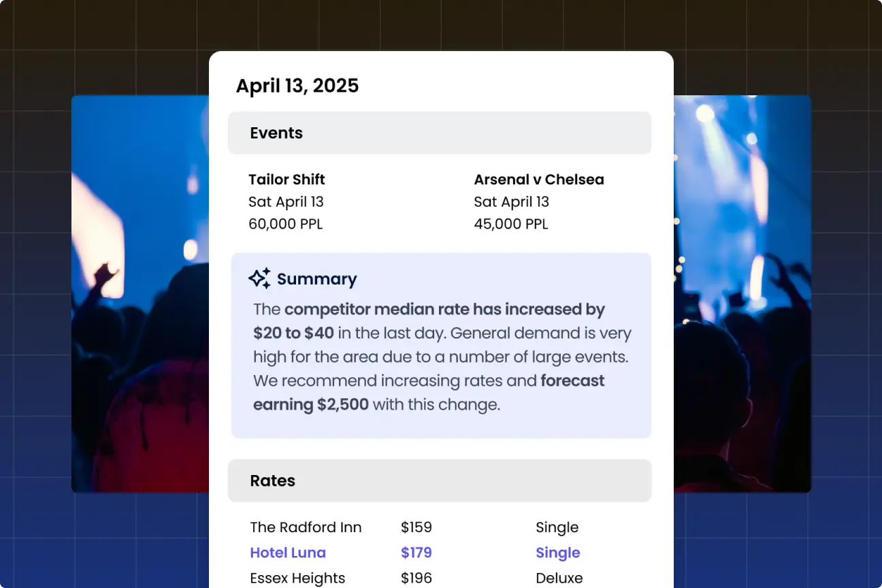882x588 pixels.
Task: Click the 60,000 PPL attendance figure
Action: coord(285,224)
